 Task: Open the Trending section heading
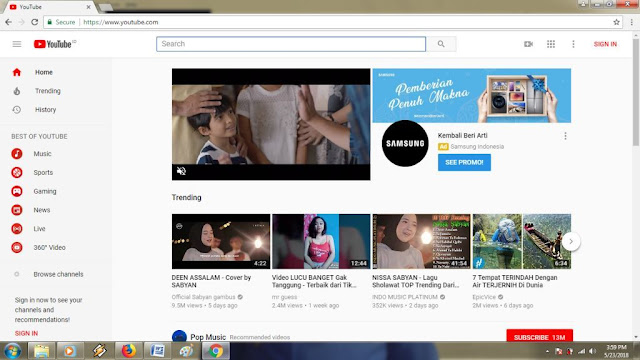pyautogui.click(x=187, y=198)
